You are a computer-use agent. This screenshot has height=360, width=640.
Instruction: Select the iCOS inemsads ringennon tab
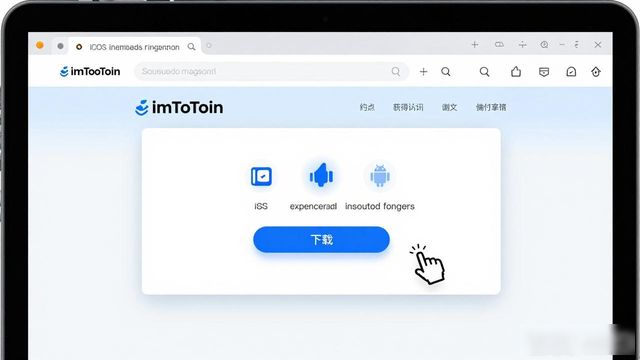coord(134,47)
